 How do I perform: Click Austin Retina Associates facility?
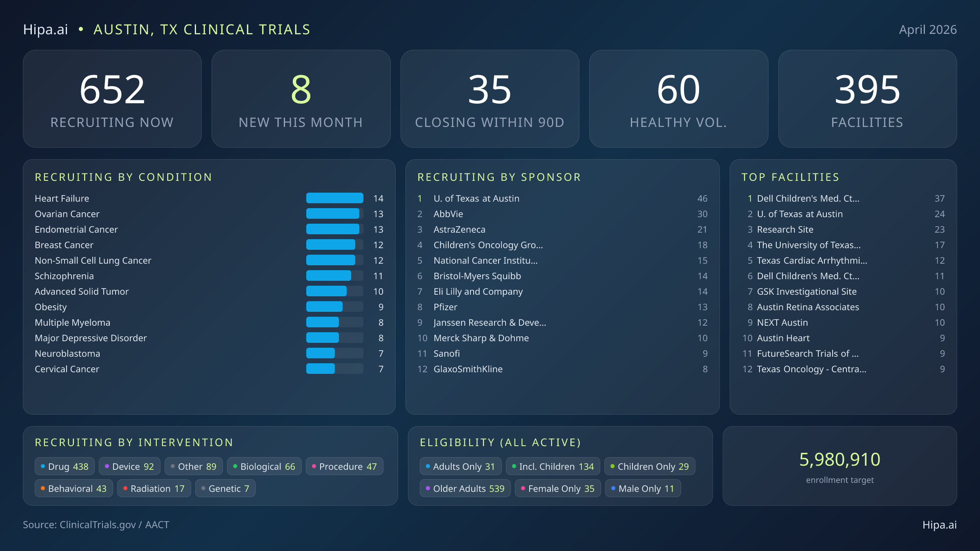pos(843,307)
